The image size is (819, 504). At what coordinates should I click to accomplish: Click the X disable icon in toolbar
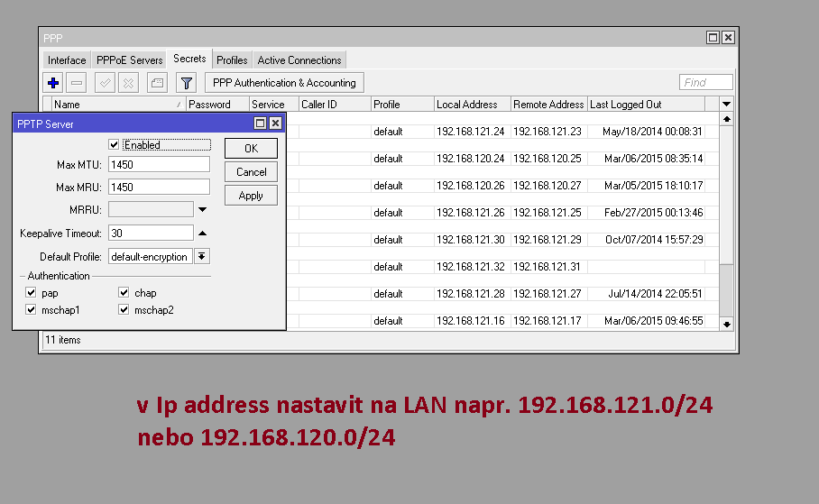129,83
